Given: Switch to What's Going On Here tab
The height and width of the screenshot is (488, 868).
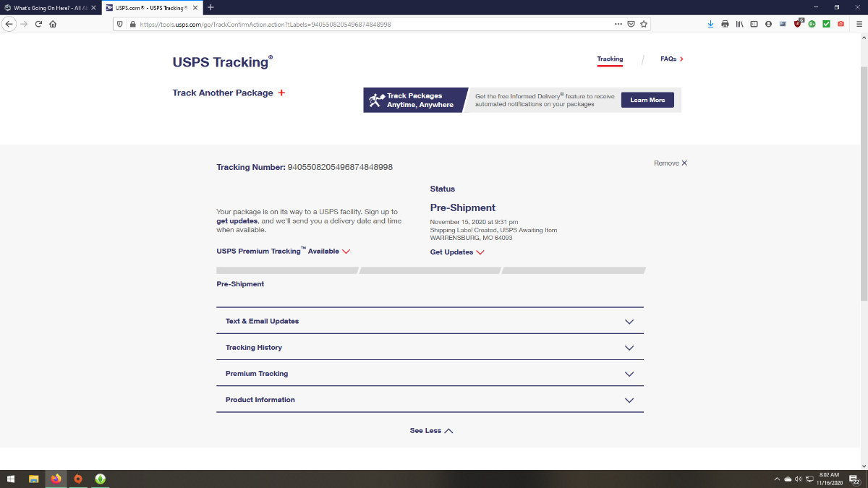Looking at the screenshot, I should pos(51,7).
